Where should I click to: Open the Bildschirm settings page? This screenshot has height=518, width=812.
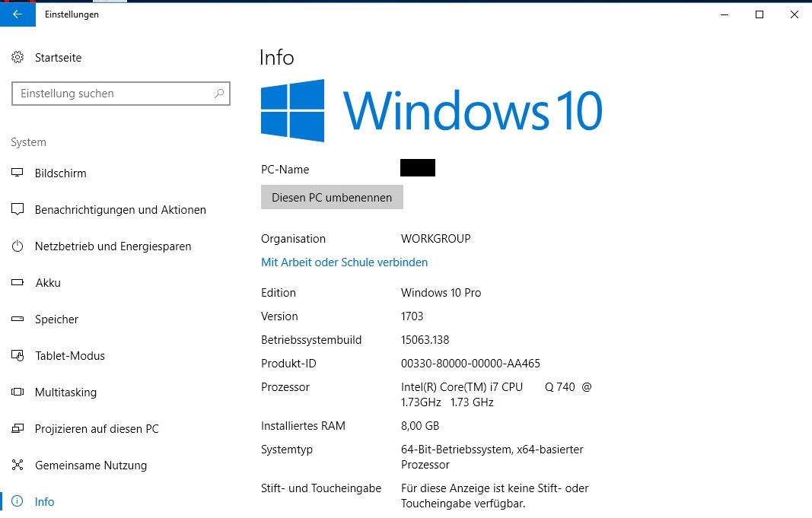pos(61,173)
